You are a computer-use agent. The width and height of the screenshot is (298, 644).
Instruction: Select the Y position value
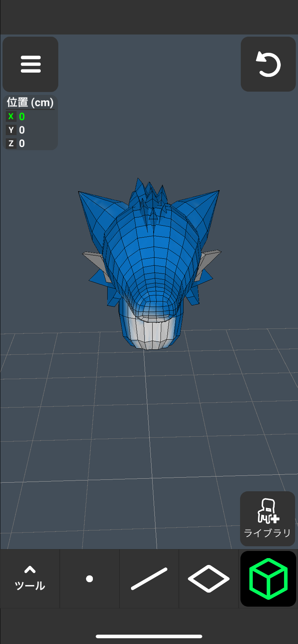(22, 130)
